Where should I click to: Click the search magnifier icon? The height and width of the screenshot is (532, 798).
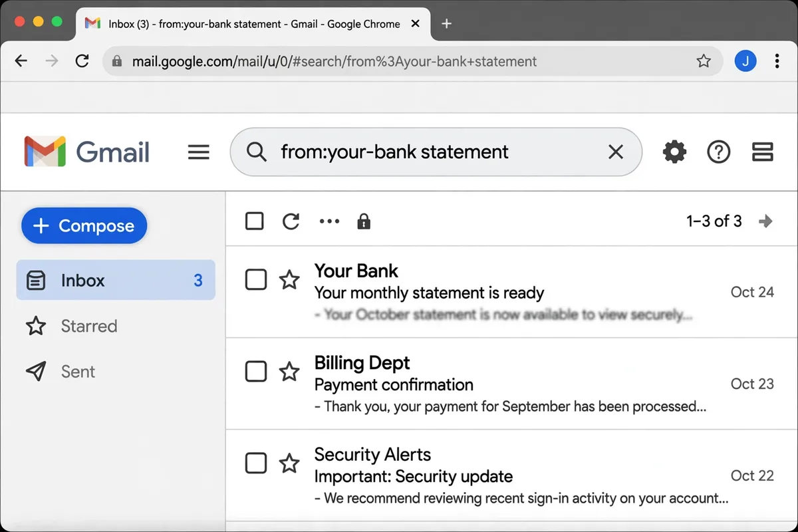[256, 152]
